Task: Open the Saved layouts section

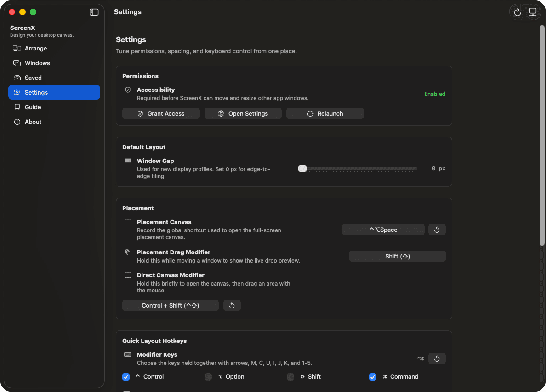Action: pyautogui.click(x=54, y=78)
